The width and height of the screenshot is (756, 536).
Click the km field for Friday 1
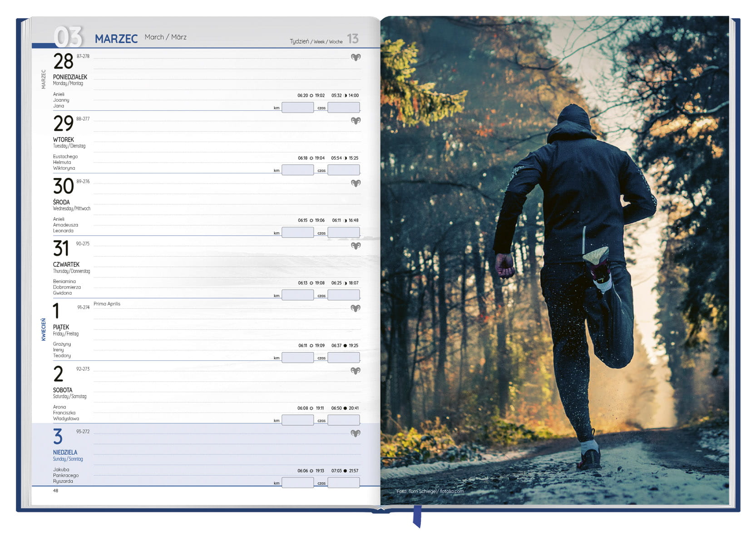pos(298,358)
